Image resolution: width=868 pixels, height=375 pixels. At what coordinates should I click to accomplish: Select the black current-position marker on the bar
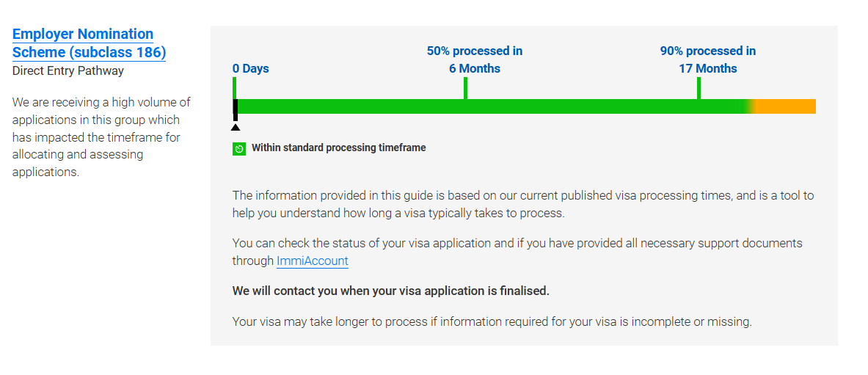(236, 109)
